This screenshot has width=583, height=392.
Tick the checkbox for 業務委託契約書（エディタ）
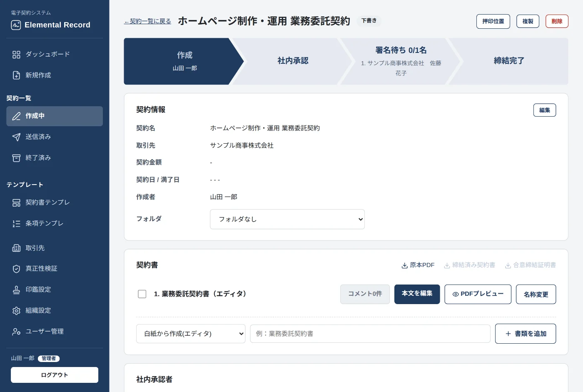142,294
